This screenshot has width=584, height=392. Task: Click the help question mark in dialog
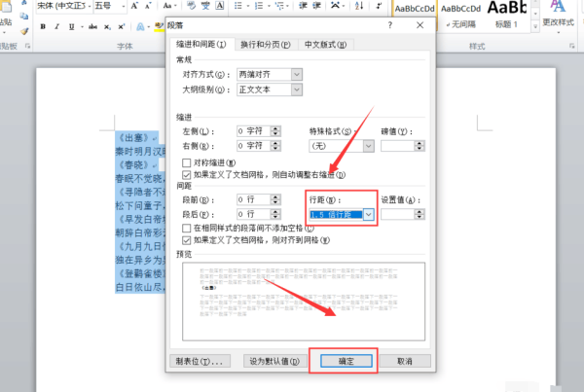pyautogui.click(x=388, y=23)
